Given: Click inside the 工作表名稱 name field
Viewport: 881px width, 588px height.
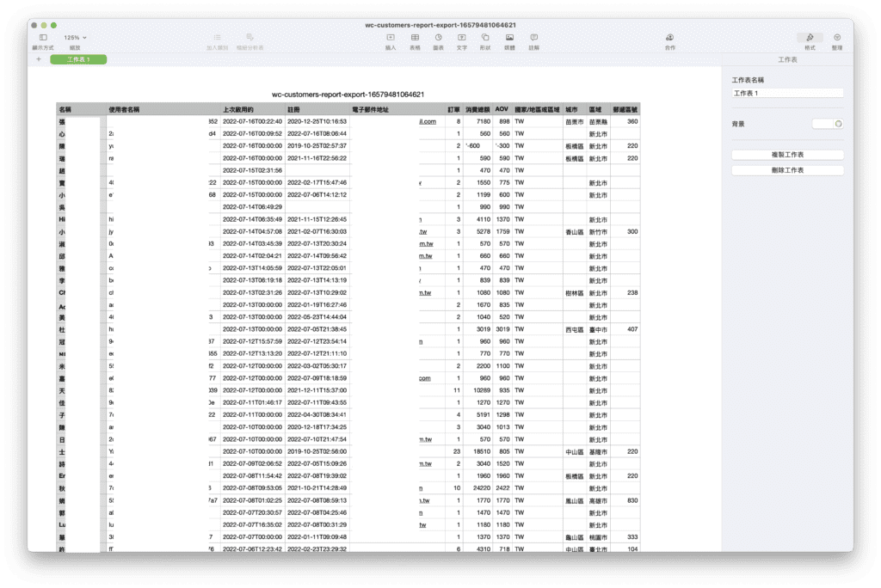Looking at the screenshot, I should click(787, 92).
